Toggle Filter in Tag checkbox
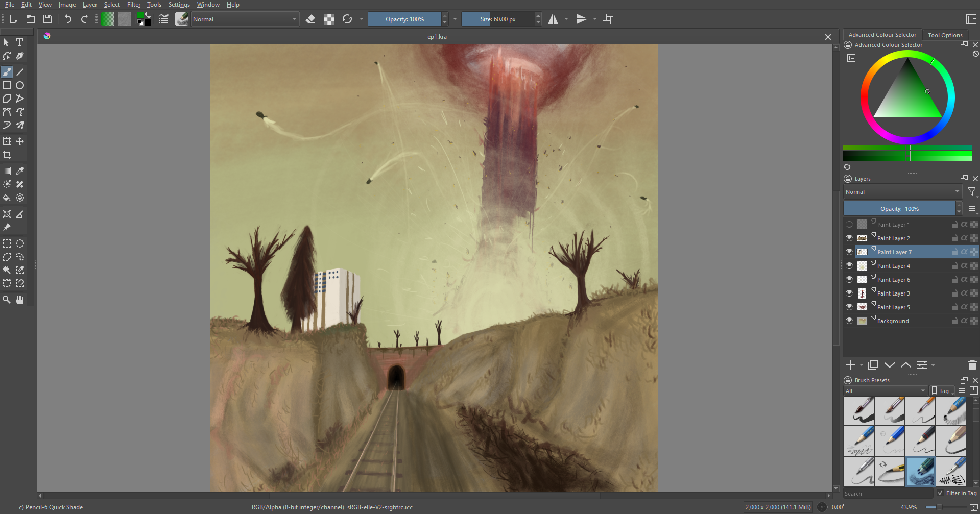Viewport: 980px width, 514px height. coord(940,493)
